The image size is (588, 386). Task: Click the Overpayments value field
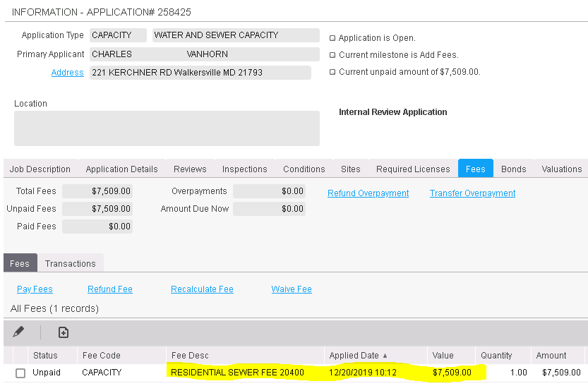[x=269, y=191]
